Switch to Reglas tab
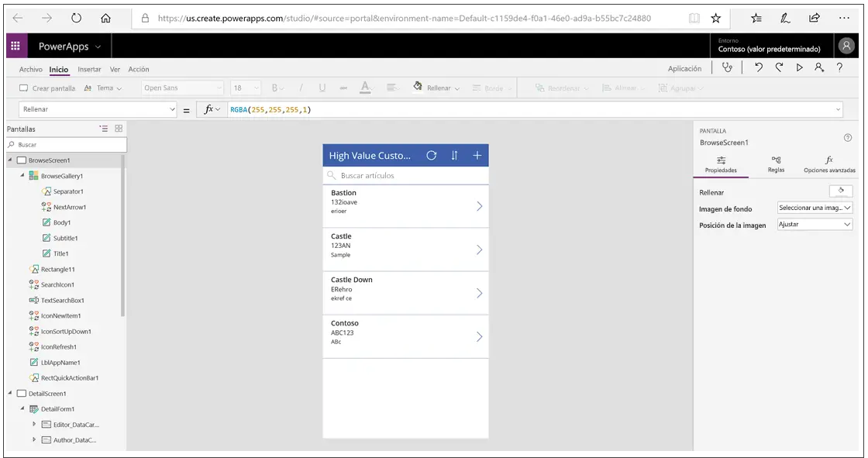This screenshot has width=868, height=458. coord(776,165)
